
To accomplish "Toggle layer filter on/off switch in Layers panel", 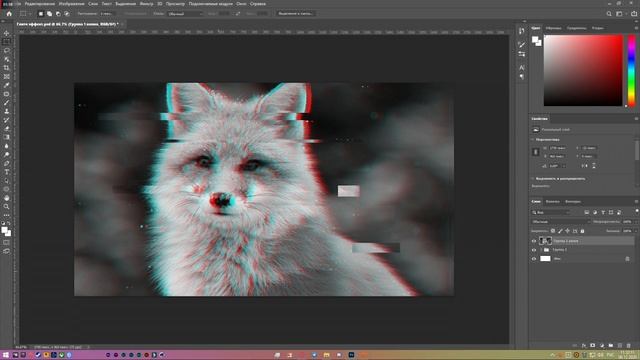I will (637, 211).
